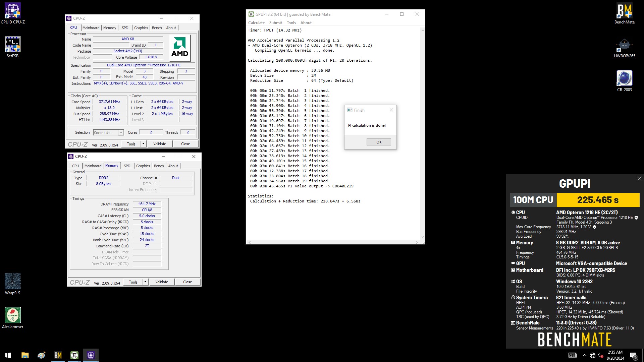Click the muted volume tray icon
Screen dimensions: 644x362
pos(601,355)
